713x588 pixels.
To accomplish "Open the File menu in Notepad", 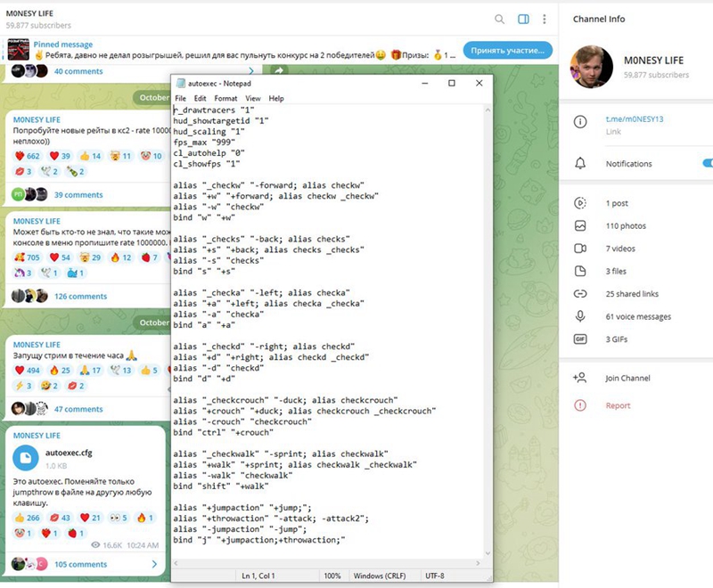I will pyautogui.click(x=180, y=98).
